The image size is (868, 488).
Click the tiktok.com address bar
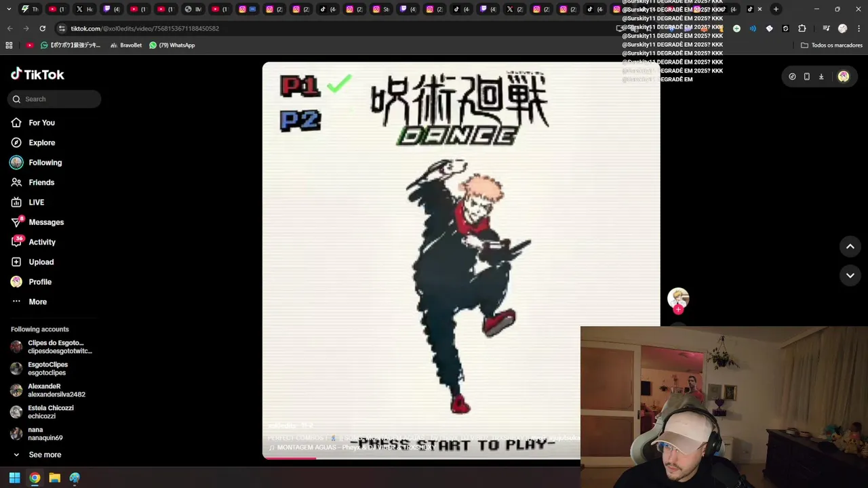(x=339, y=28)
